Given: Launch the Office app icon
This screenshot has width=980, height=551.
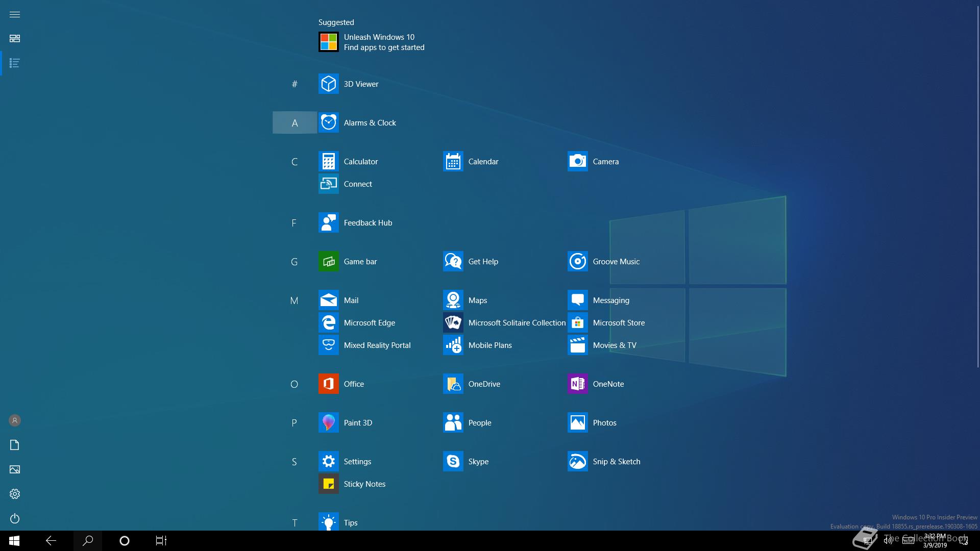Looking at the screenshot, I should pos(328,384).
